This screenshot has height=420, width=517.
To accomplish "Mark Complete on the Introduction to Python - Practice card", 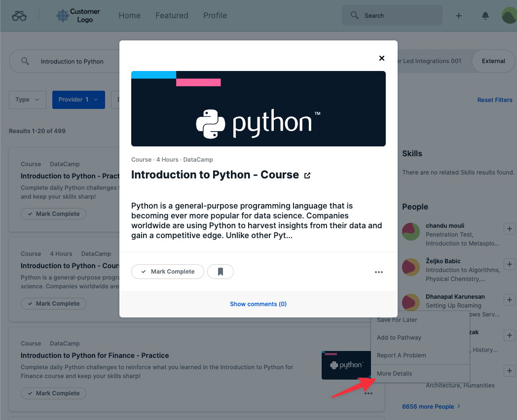I will 53,214.
